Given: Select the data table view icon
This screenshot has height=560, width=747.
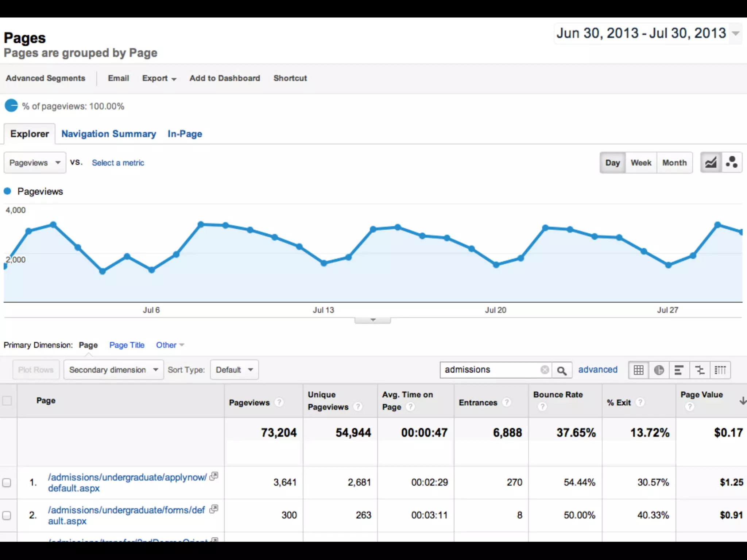Looking at the screenshot, I should pyautogui.click(x=638, y=370).
